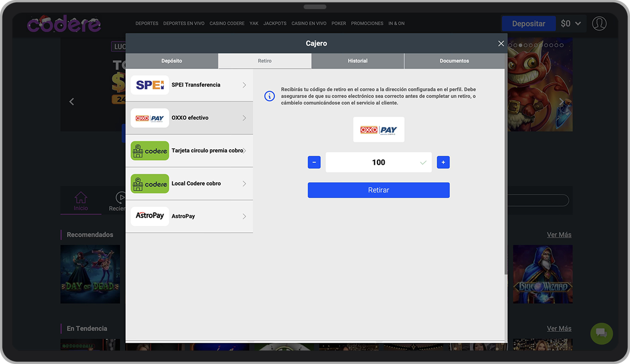Switch to the Depósito tab

tap(172, 61)
